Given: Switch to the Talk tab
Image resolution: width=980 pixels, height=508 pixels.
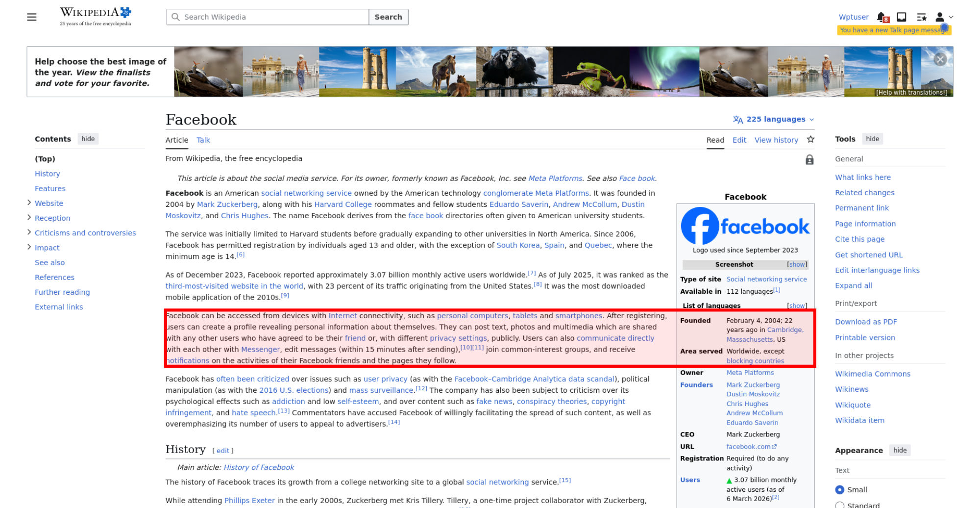Looking at the screenshot, I should [203, 140].
